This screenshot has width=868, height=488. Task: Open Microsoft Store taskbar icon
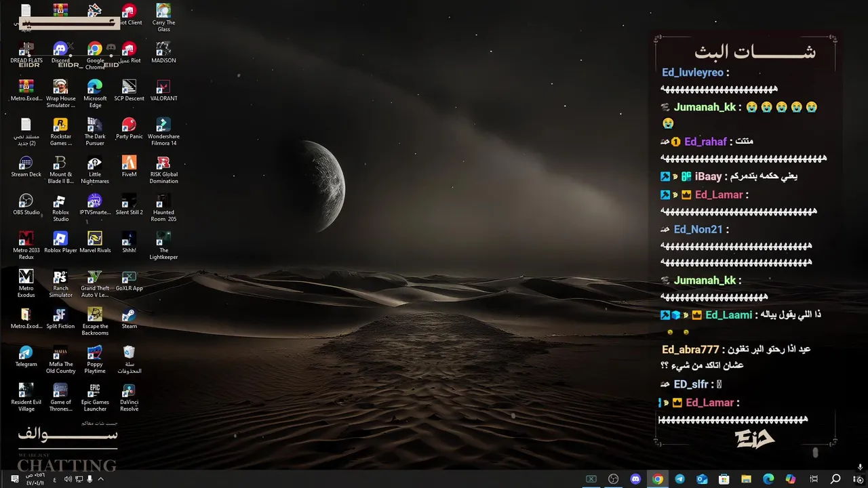point(724,479)
